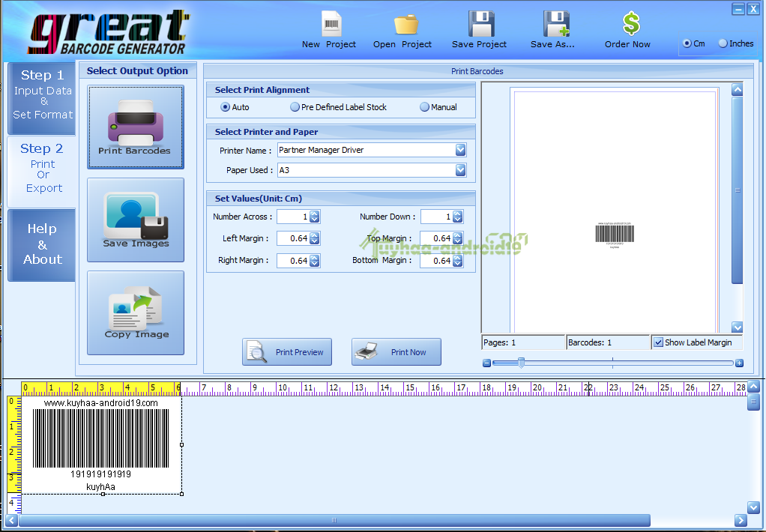Select the Print Barcodes printer option
This screenshot has width=766, height=532.
point(136,127)
